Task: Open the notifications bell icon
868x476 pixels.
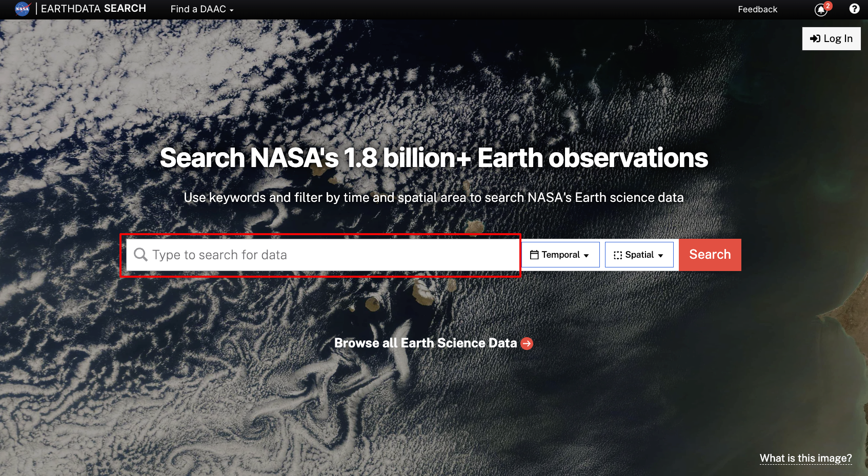Action: (820, 10)
